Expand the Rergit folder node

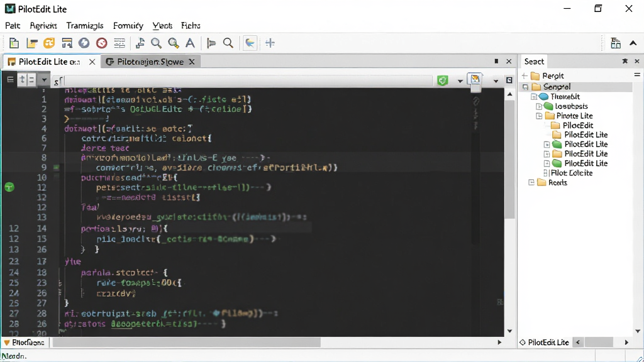525,75
